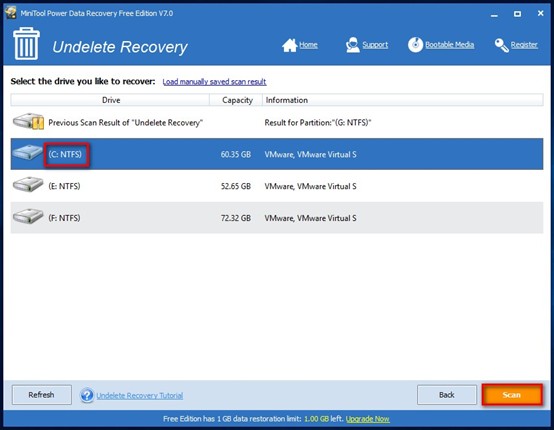Click the Home house icon
The height and width of the screenshot is (430, 554).
289,45
